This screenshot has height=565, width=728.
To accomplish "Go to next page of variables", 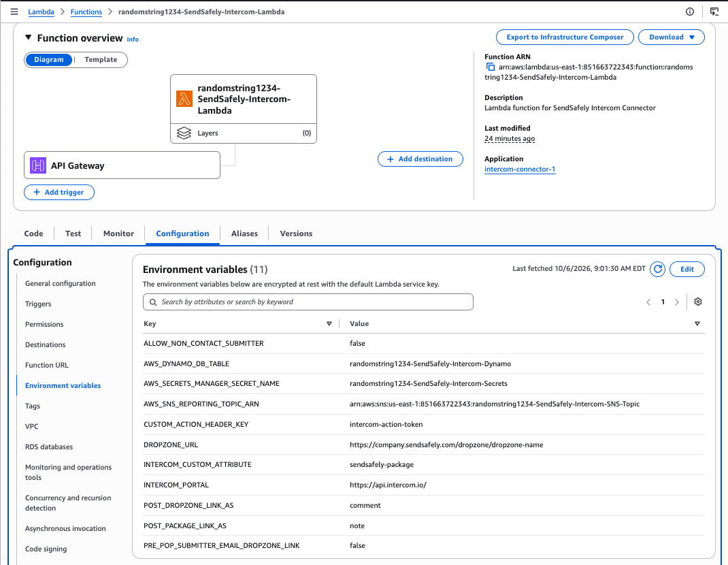I will pyautogui.click(x=677, y=302).
